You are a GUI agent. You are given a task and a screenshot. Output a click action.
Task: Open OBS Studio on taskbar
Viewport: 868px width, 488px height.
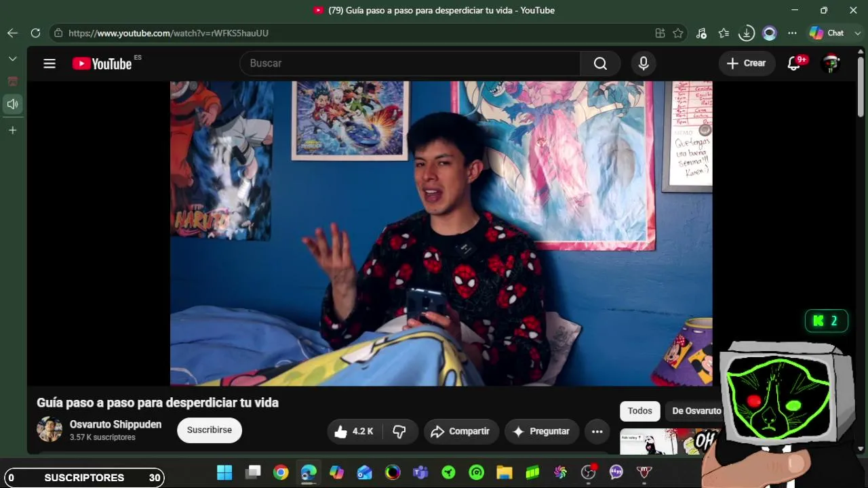click(x=588, y=472)
